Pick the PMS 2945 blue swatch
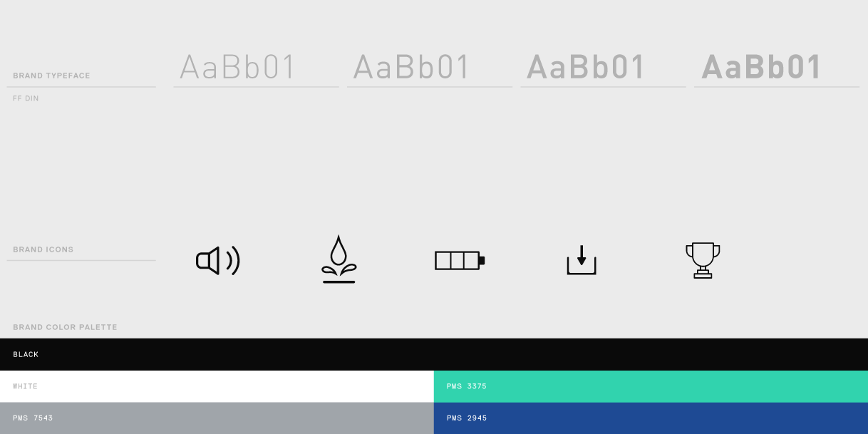This screenshot has width=868, height=434. click(x=651, y=418)
